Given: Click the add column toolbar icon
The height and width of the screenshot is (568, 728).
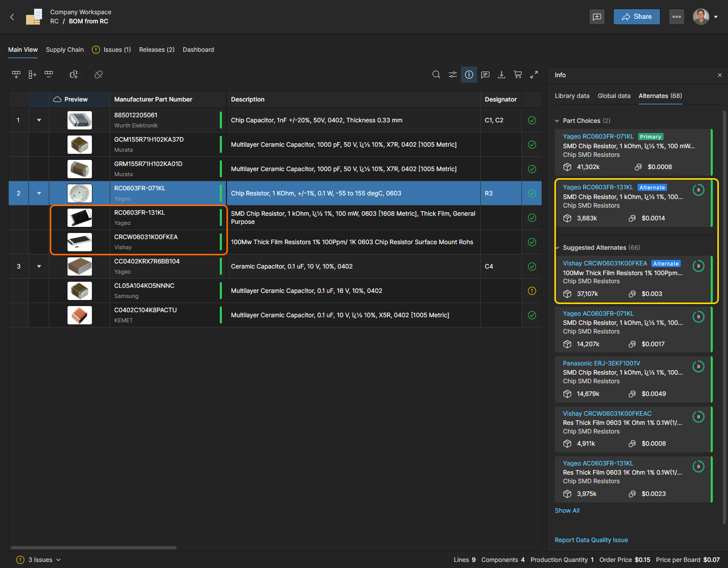Looking at the screenshot, I should (x=32, y=75).
